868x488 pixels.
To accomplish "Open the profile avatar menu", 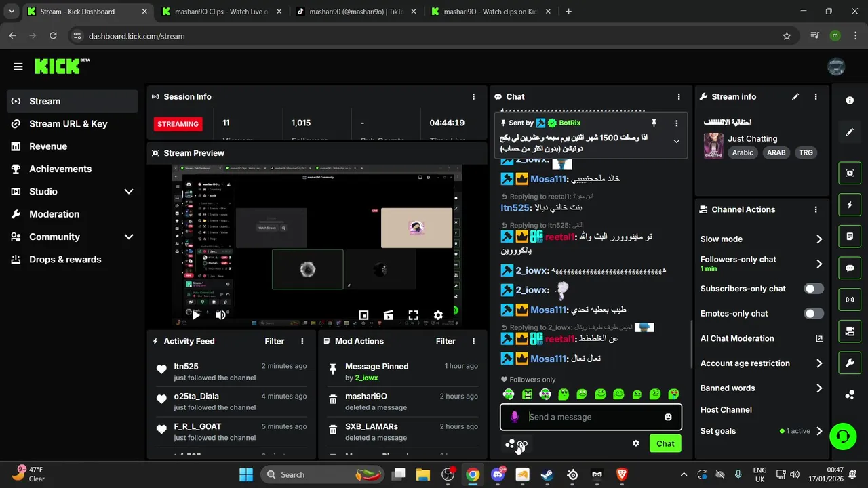I will point(836,66).
